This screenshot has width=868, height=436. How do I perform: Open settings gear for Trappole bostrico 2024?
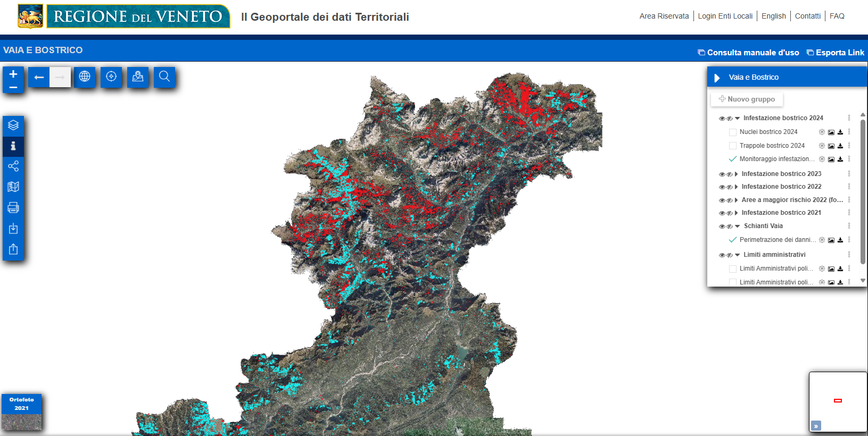pyautogui.click(x=822, y=146)
